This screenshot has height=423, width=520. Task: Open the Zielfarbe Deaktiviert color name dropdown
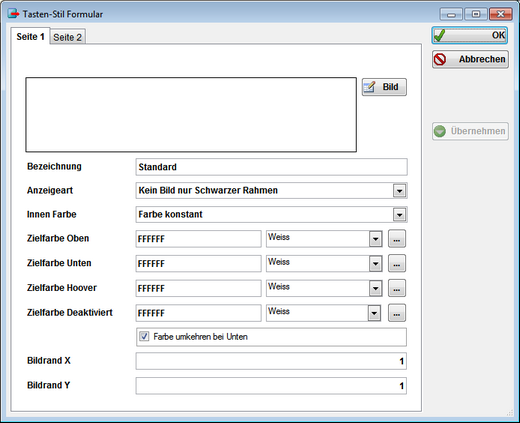click(374, 313)
